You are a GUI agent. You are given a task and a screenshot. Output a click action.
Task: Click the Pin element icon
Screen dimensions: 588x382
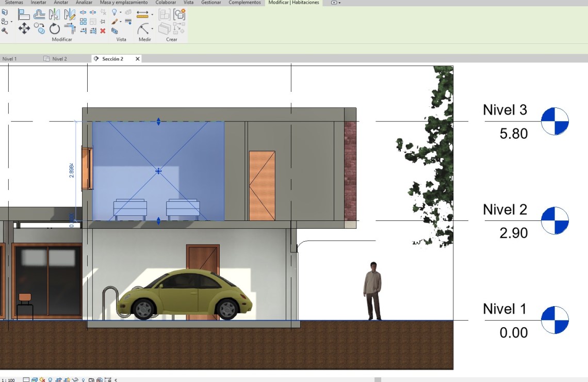coord(103,22)
